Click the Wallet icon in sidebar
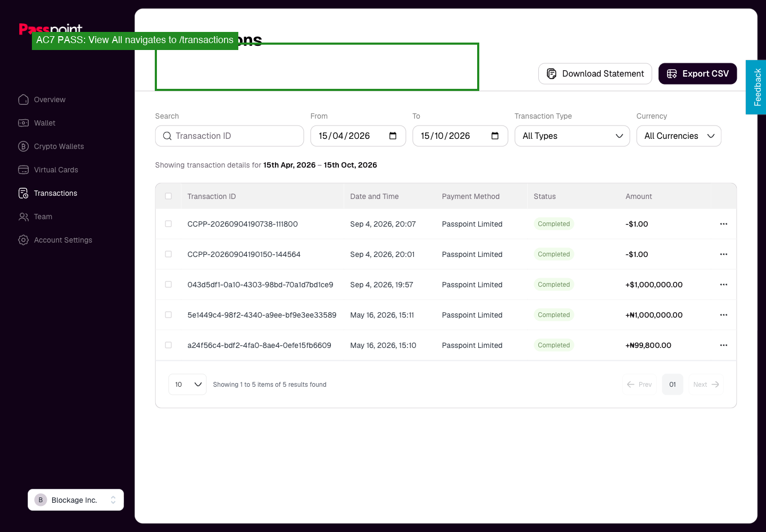The image size is (766, 532). [x=23, y=123]
